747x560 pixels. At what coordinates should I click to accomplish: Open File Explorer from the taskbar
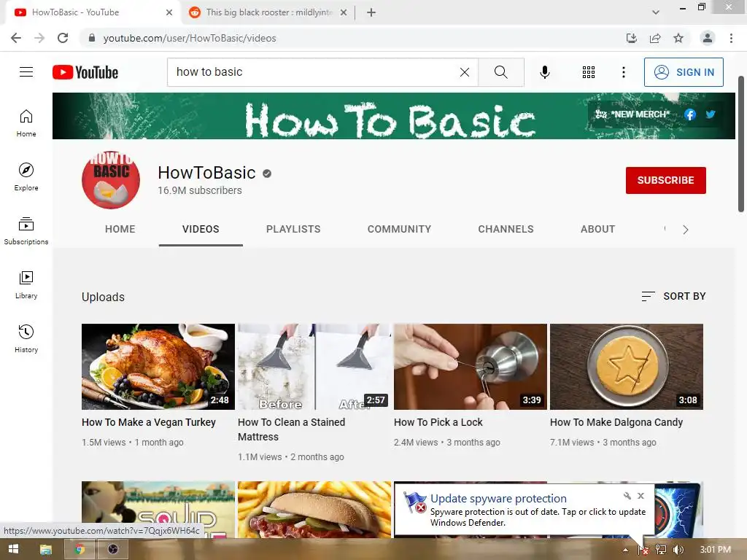46,550
